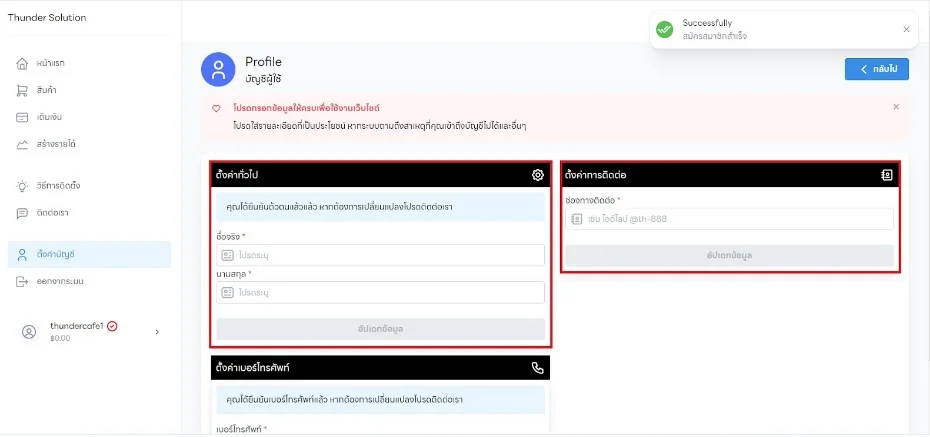Click the identity-verified blue info message
Viewport: 930px width, 437px height.
click(380, 208)
